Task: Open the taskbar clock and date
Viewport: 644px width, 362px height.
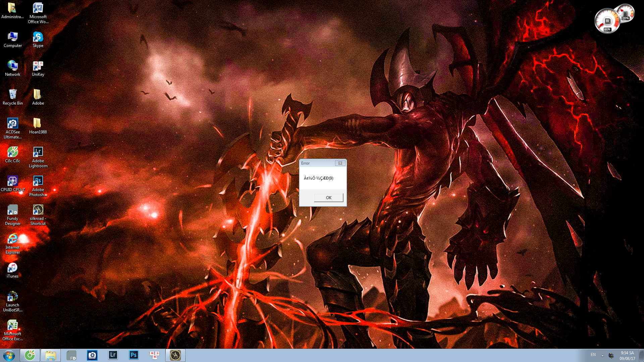Action: tap(627, 356)
